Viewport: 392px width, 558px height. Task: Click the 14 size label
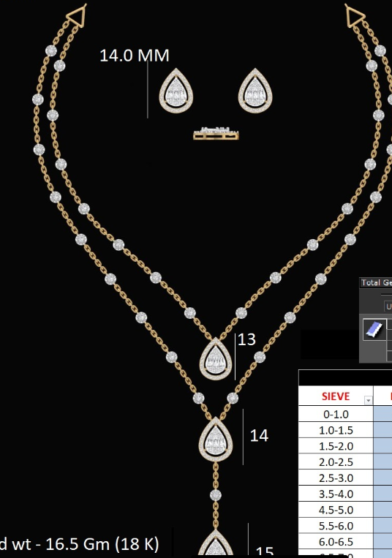pyautogui.click(x=259, y=436)
